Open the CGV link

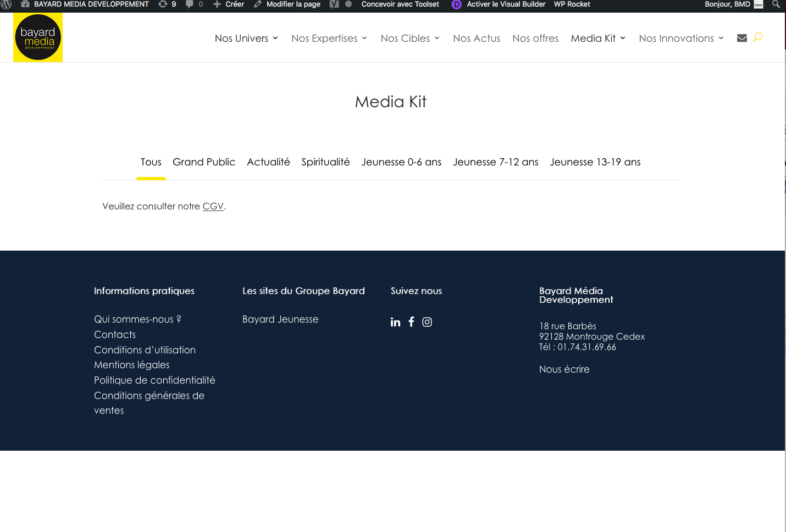[x=213, y=207]
